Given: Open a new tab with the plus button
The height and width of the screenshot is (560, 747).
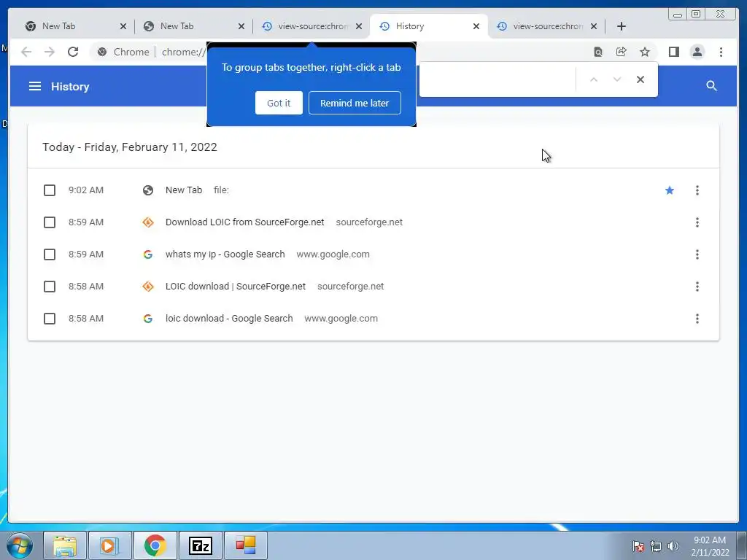Looking at the screenshot, I should pos(622,26).
